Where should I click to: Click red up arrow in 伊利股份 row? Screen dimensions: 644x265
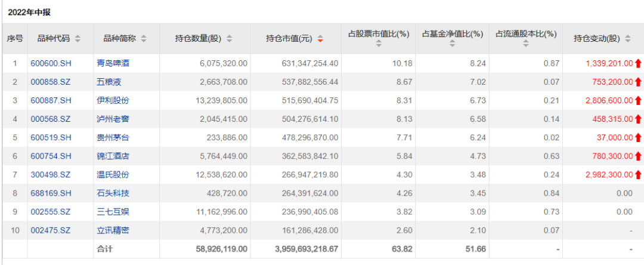638,100
